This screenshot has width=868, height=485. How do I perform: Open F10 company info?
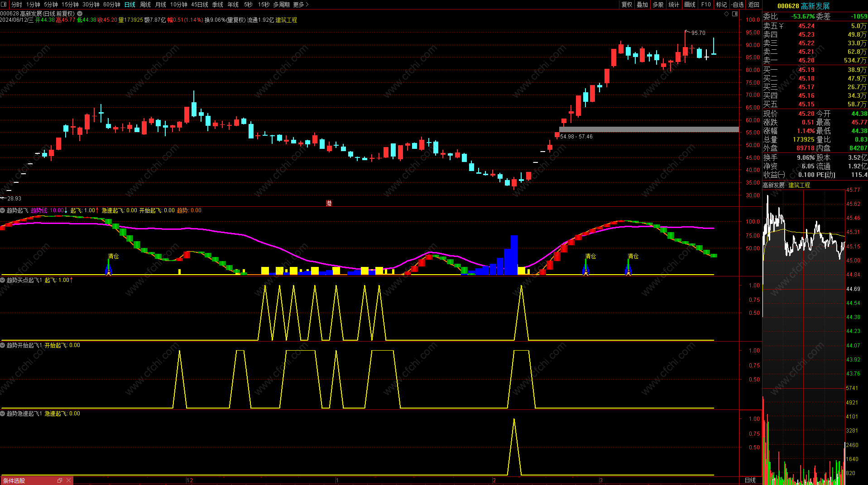point(706,5)
